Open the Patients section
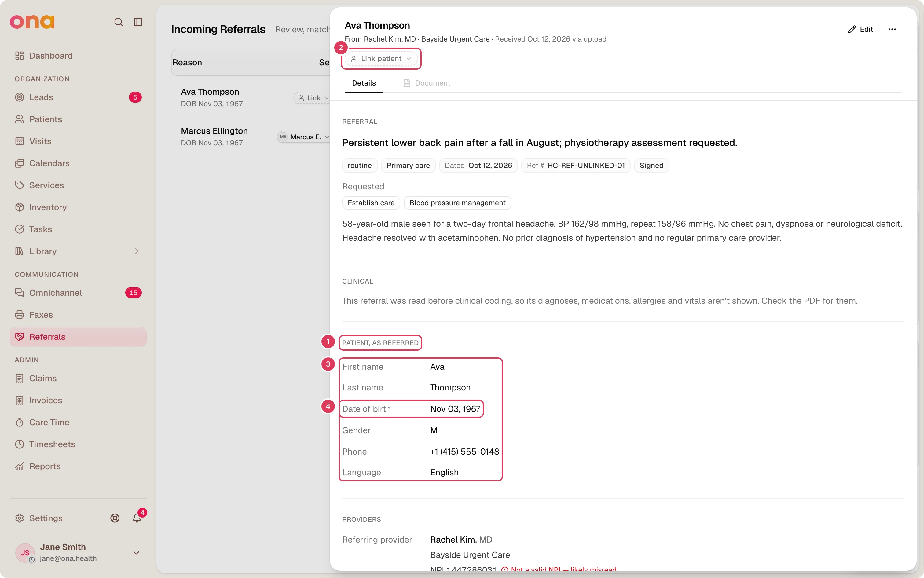The image size is (924, 578). tap(78, 119)
